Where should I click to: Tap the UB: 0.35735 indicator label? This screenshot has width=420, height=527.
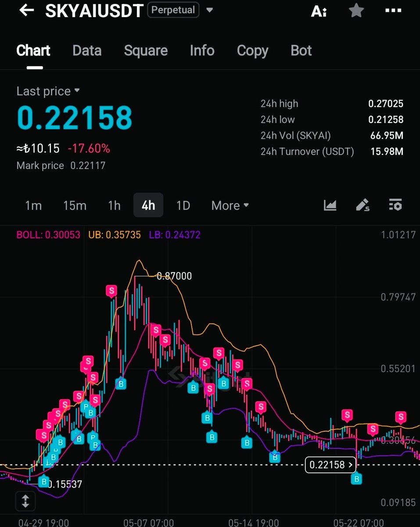(x=114, y=235)
